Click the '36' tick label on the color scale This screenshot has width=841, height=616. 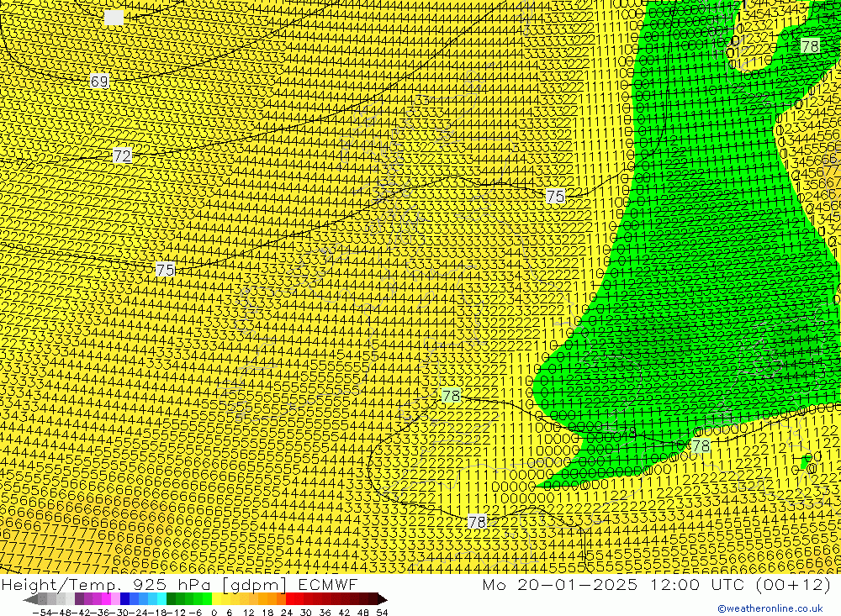(x=325, y=613)
